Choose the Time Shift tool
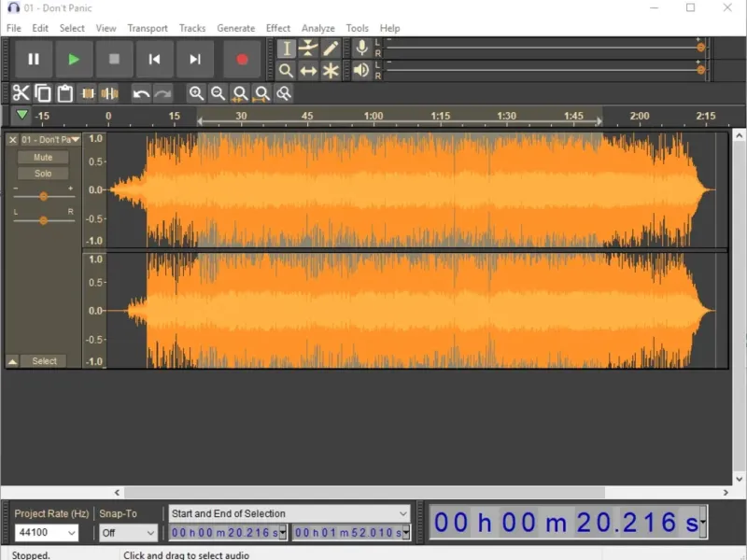This screenshot has width=747, height=560. [308, 71]
